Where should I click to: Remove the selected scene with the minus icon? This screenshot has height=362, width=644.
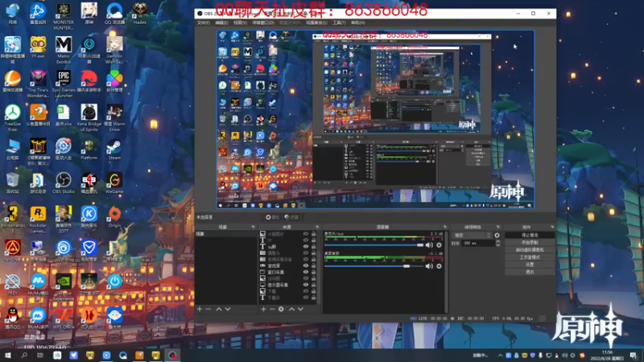click(208, 309)
